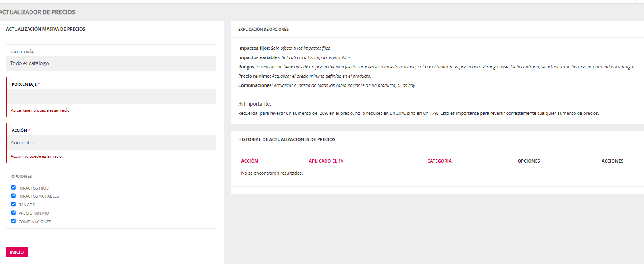Sort the history by ACCIÓN column
The width and height of the screenshot is (644, 264).
[x=250, y=161]
